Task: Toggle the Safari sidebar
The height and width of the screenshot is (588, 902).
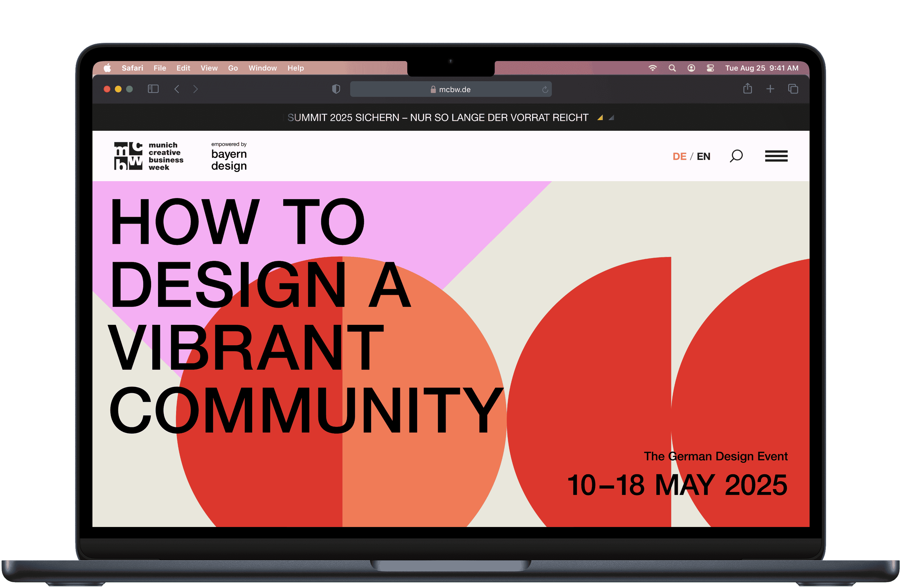Action: (x=153, y=89)
